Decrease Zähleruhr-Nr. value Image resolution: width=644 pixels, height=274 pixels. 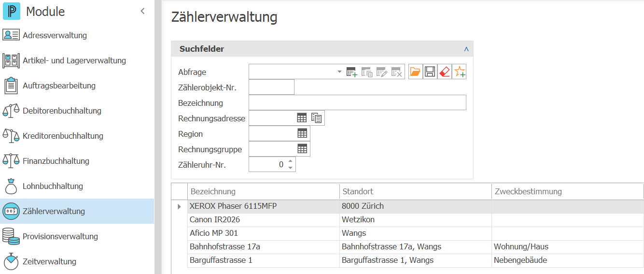coord(290,168)
